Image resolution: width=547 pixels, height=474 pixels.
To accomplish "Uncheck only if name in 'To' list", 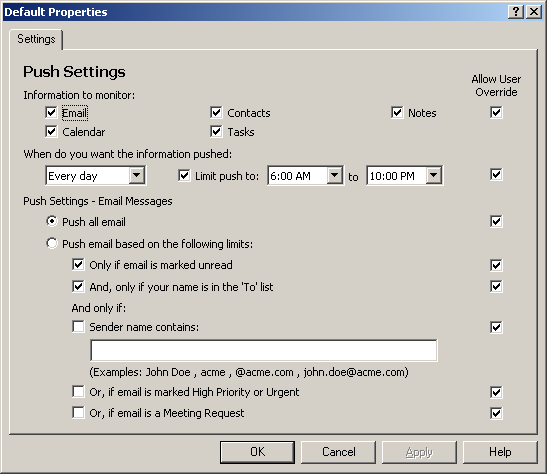I will (78, 287).
